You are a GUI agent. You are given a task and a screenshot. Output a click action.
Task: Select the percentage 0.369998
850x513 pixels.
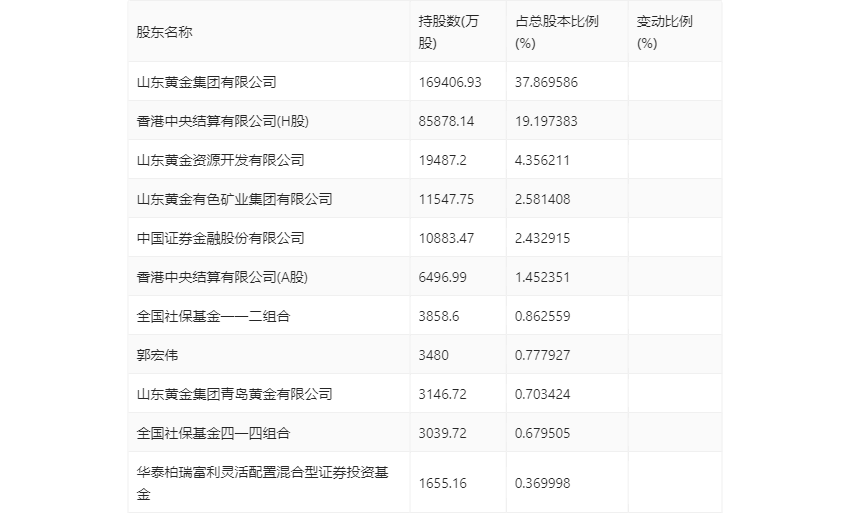543,483
